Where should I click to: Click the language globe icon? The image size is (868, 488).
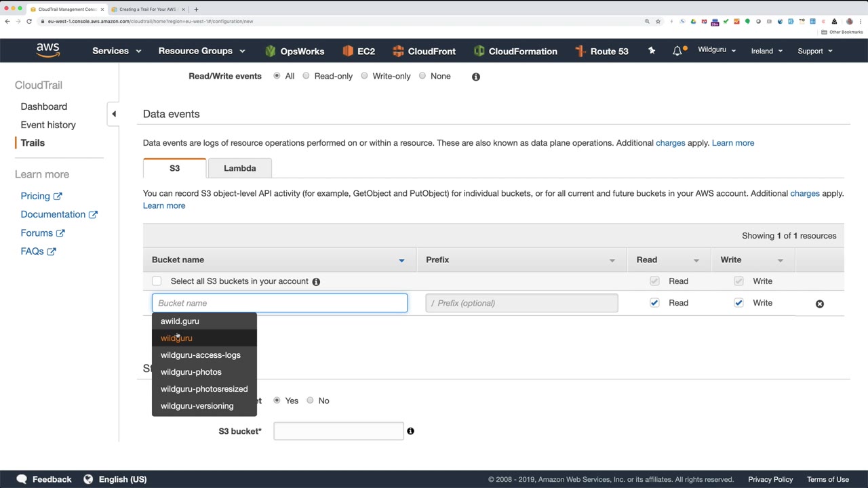point(88,479)
